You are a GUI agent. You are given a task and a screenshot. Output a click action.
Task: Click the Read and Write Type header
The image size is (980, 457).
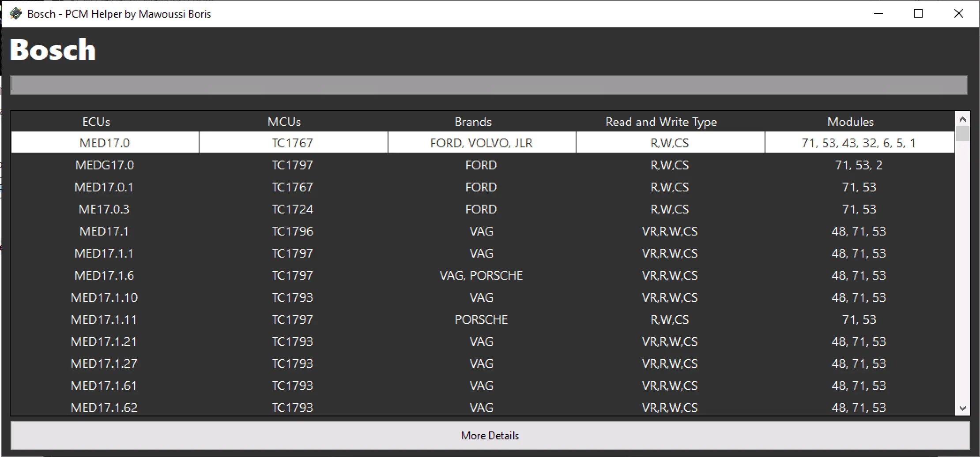661,122
